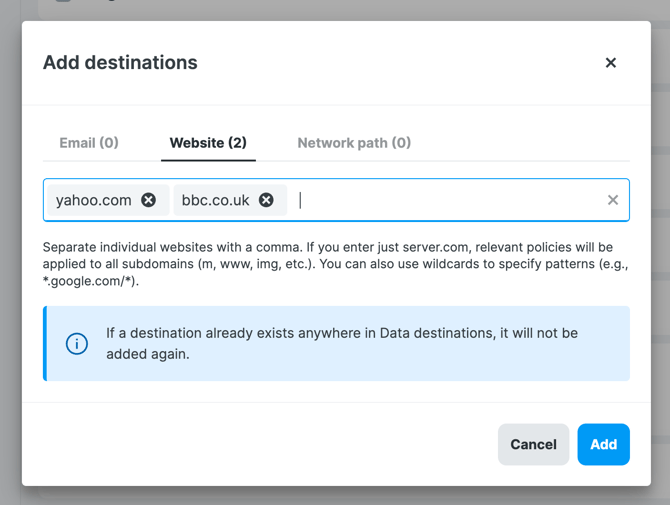This screenshot has height=505, width=670.
Task: Toggle the partially hidden checkbox behind dialog
Action: click(63, 3)
